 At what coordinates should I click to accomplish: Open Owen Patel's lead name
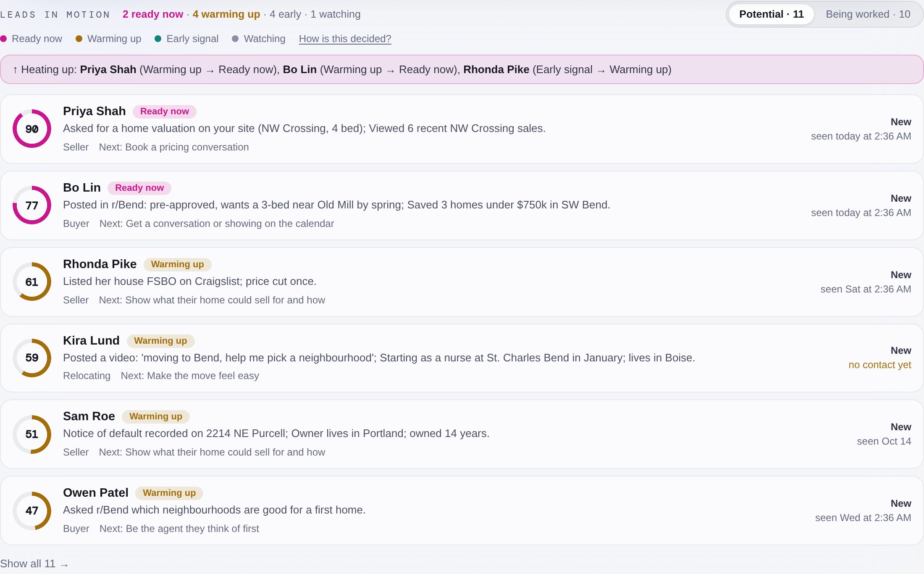[95, 492]
